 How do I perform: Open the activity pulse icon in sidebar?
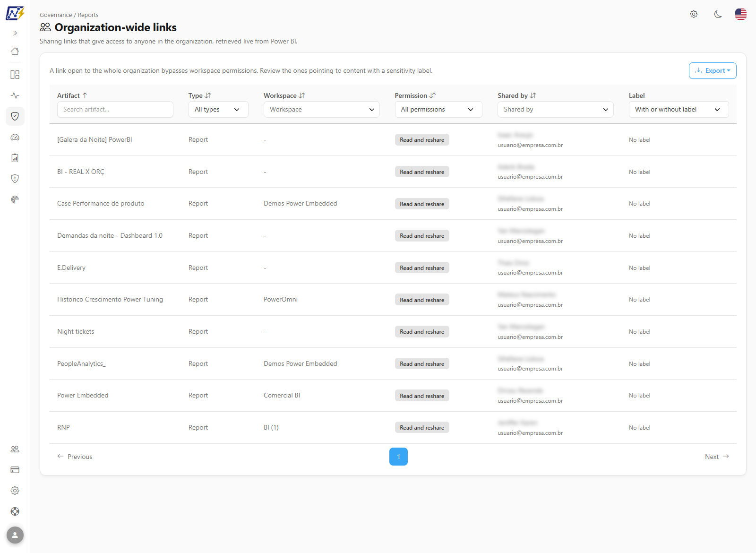coord(15,95)
